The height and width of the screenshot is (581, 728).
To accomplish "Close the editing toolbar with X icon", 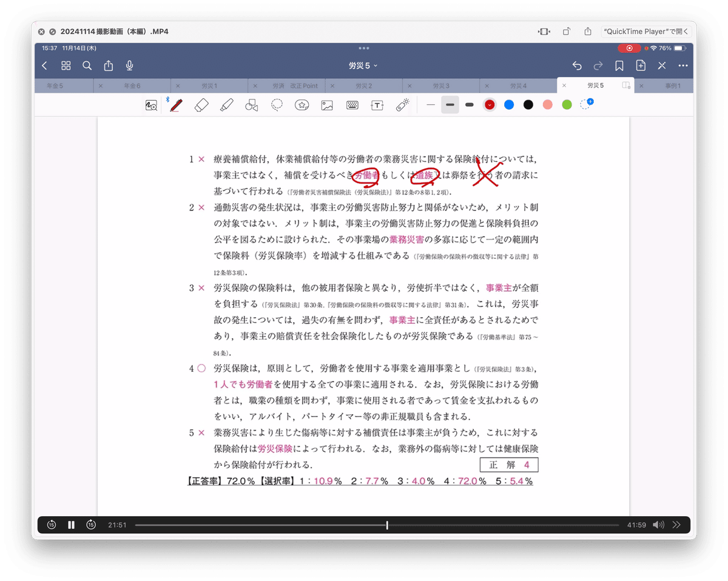I will (x=662, y=65).
